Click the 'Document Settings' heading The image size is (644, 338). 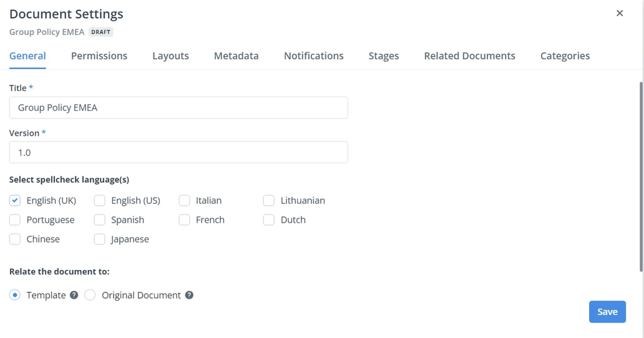coord(66,14)
